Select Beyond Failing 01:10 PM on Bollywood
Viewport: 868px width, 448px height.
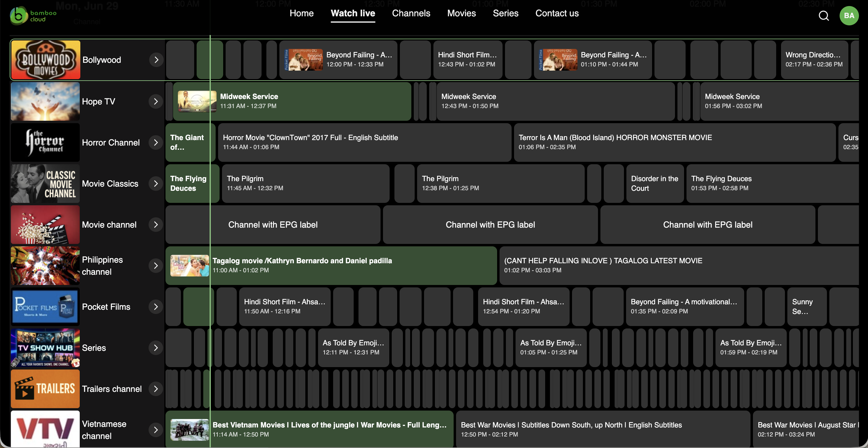(593, 60)
